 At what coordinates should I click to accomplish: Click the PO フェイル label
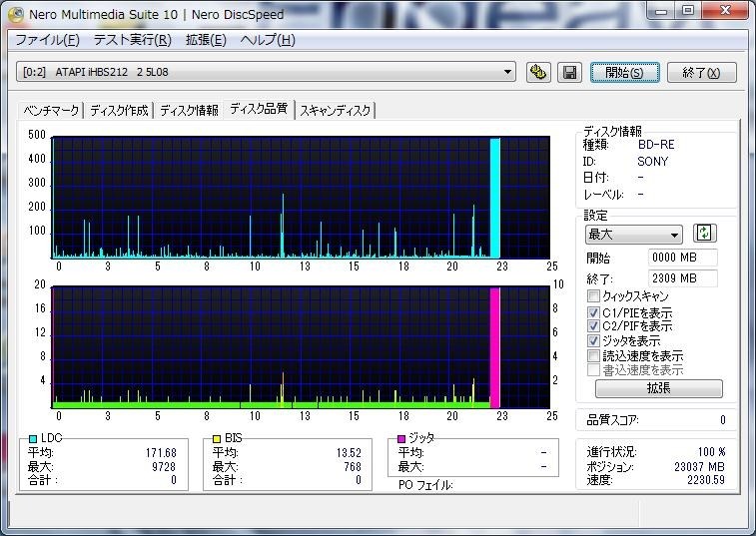point(425,485)
